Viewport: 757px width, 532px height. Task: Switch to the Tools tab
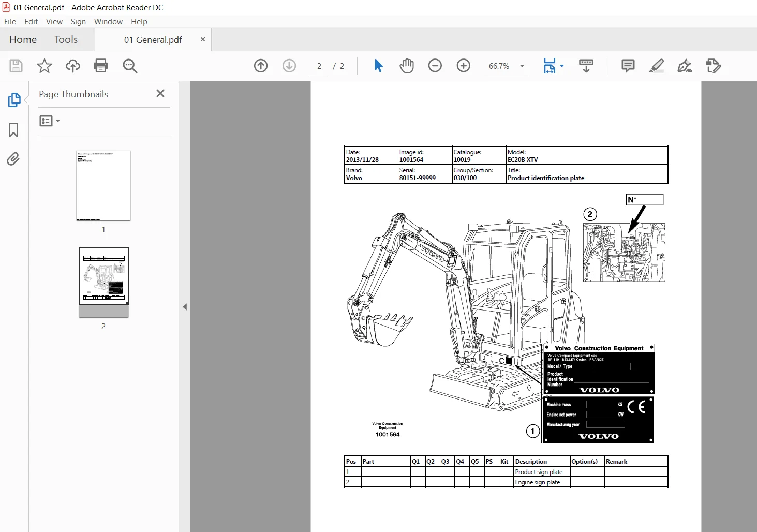tap(66, 40)
